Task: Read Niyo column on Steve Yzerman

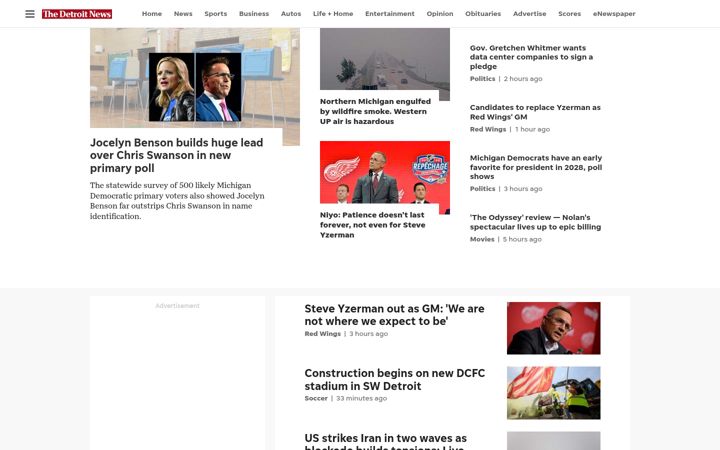Action: pos(372,225)
